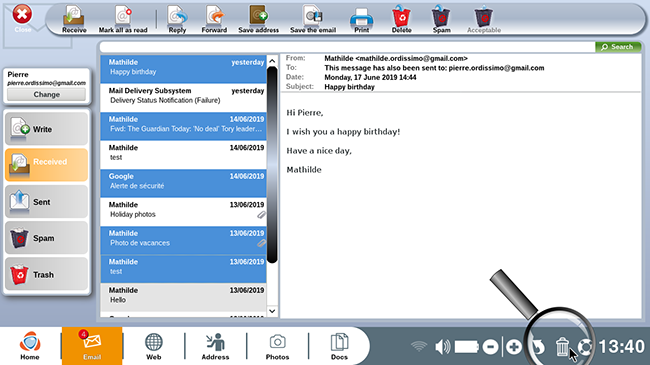
Task: Click the message list scroll-down arrow
Action: coord(272,311)
